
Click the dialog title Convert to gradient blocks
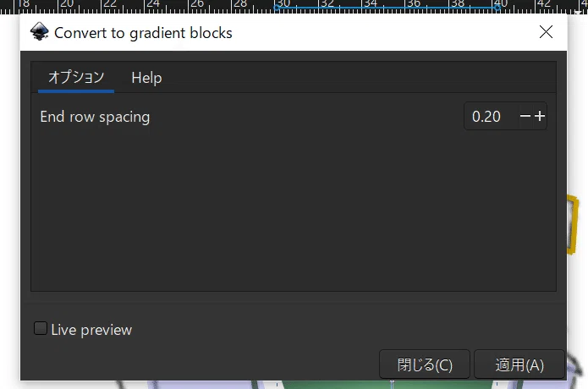tap(143, 33)
